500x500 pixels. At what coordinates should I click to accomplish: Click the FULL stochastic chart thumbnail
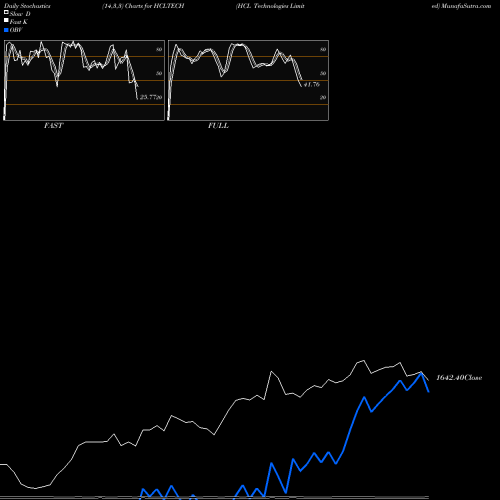pyautogui.click(x=248, y=80)
